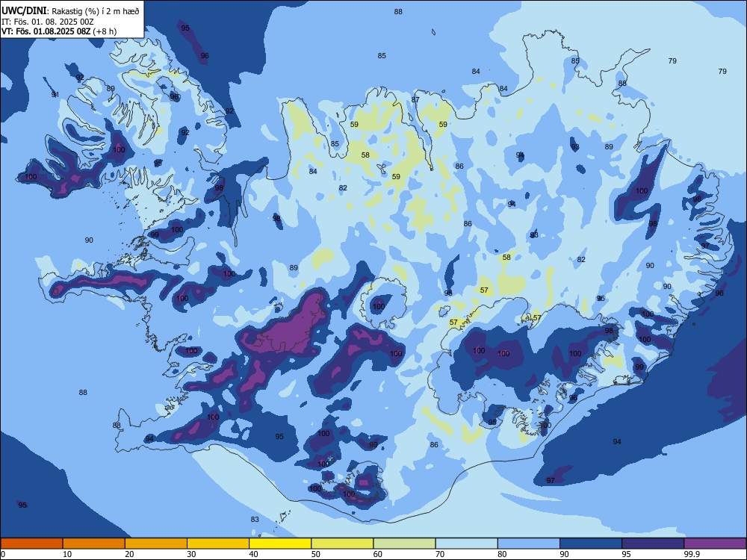Click the legend tick label '0'
This screenshot has height=560, width=747.
[x=2, y=554]
